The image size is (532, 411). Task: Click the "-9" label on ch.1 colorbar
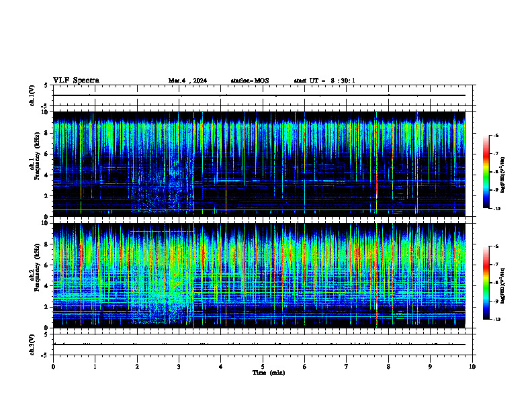tap(496, 190)
